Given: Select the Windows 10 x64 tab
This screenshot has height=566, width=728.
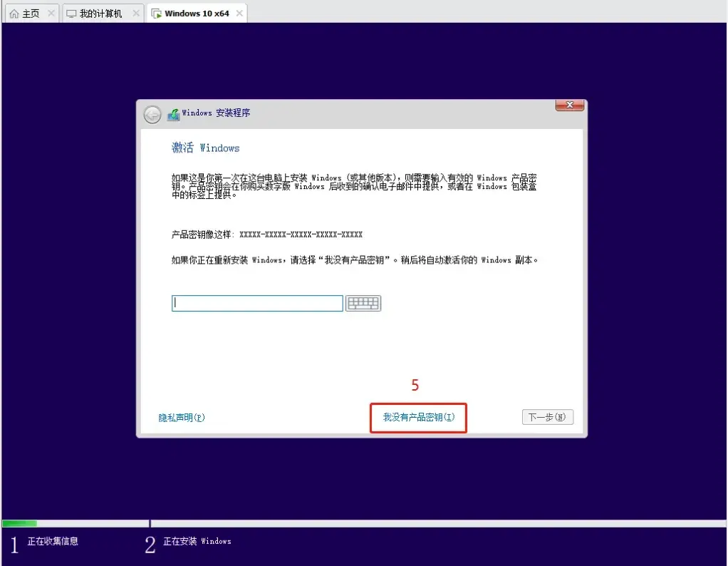Looking at the screenshot, I should 197,14.
